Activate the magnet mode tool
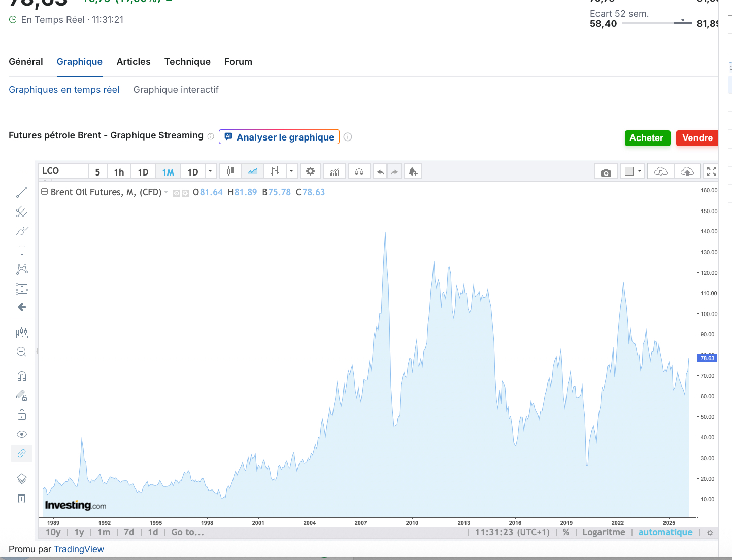 point(22,376)
